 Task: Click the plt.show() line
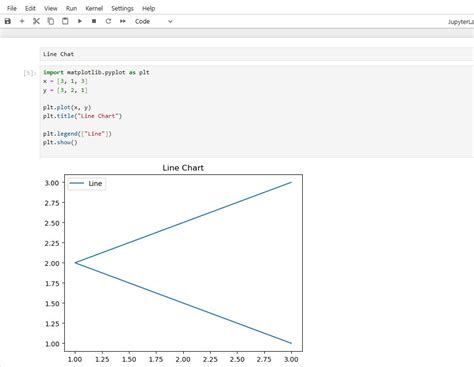60,142
